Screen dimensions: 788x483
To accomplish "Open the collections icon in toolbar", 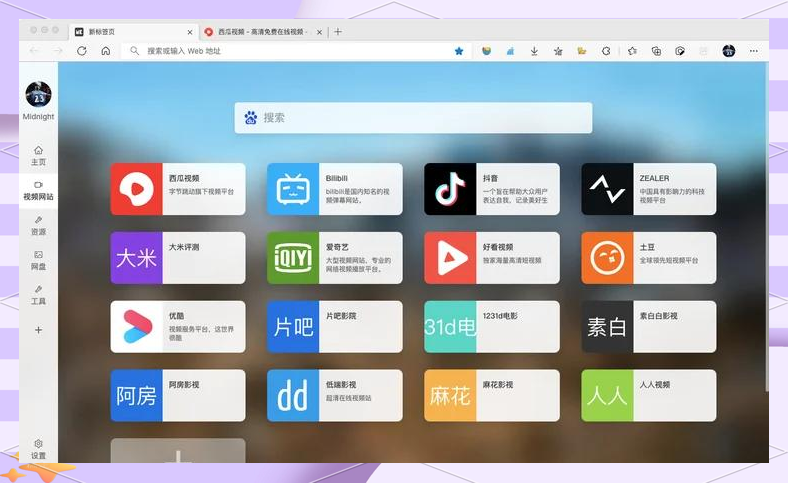I will [656, 51].
